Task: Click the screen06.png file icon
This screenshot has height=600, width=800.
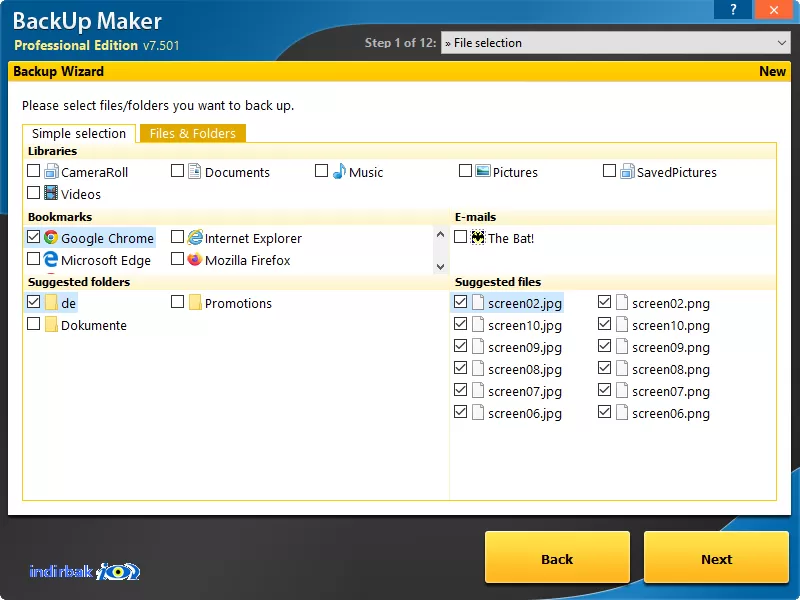Action: pos(622,412)
